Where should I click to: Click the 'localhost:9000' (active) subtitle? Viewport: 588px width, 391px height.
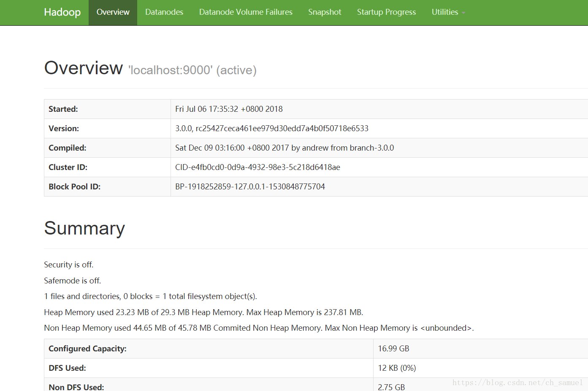(x=192, y=70)
